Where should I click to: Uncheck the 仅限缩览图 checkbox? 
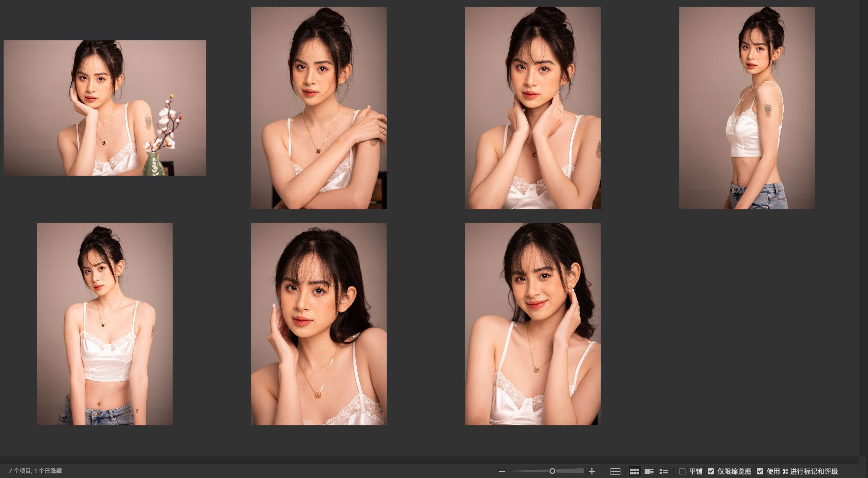click(711, 471)
